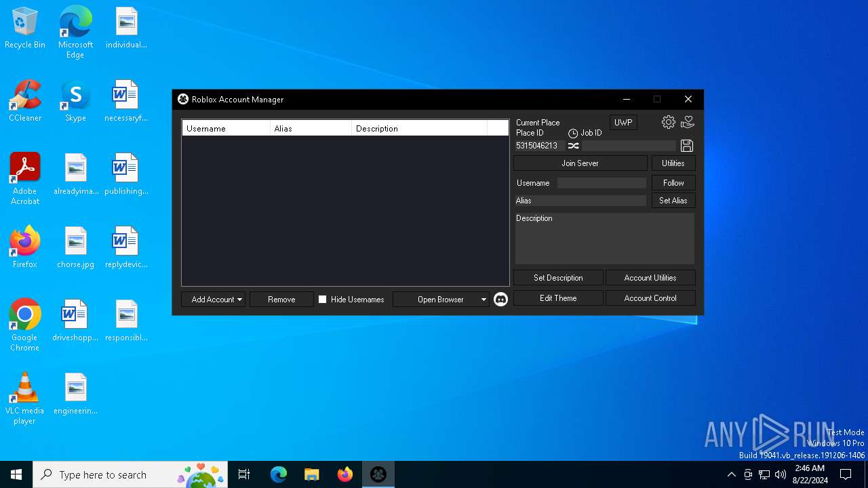Image resolution: width=868 pixels, height=488 pixels.
Task: Click Edge icon in taskbar
Action: click(279, 474)
